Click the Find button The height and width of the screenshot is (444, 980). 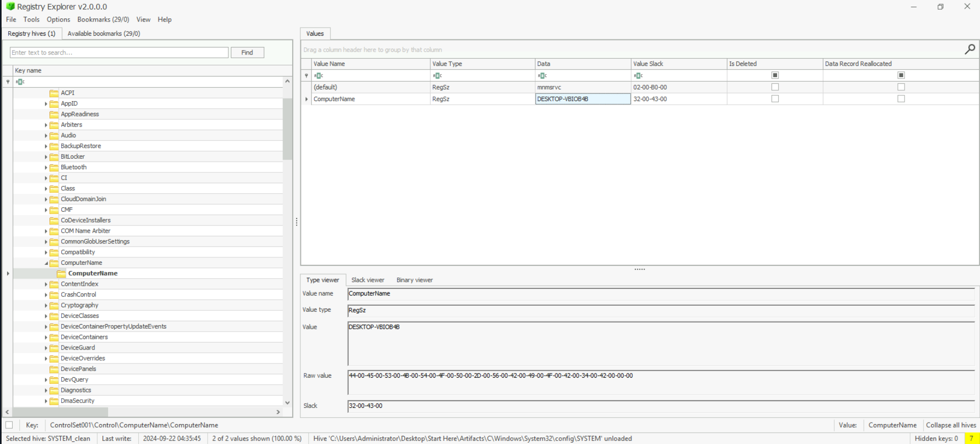pyautogui.click(x=247, y=53)
